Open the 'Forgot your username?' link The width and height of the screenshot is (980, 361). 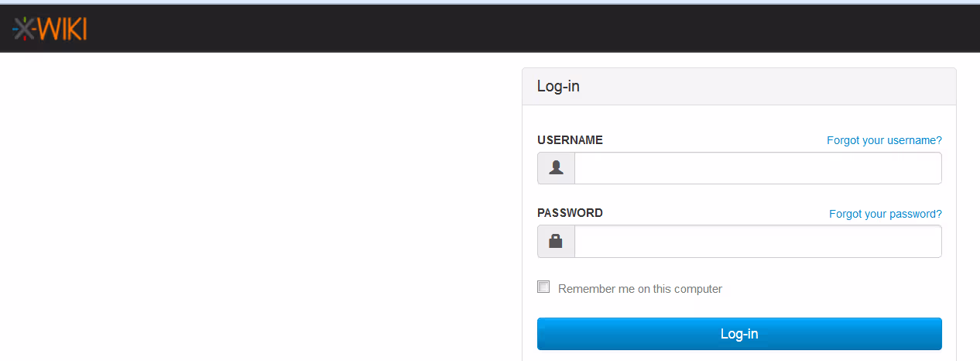click(884, 140)
